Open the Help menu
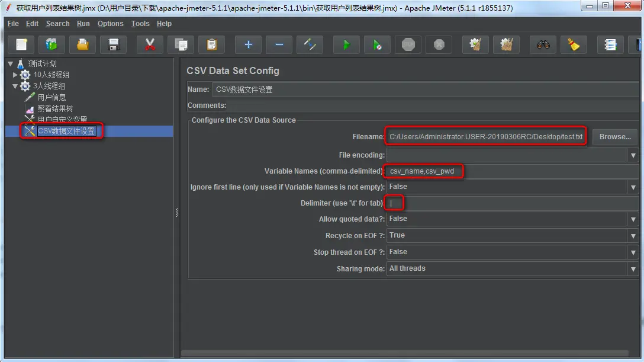Image resolution: width=644 pixels, height=362 pixels. [x=164, y=24]
